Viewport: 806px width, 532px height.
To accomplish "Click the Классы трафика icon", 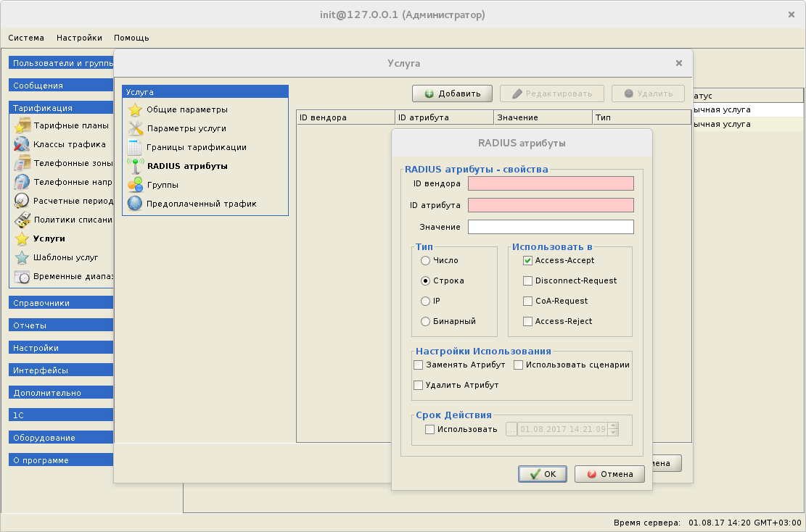I will coord(22,144).
